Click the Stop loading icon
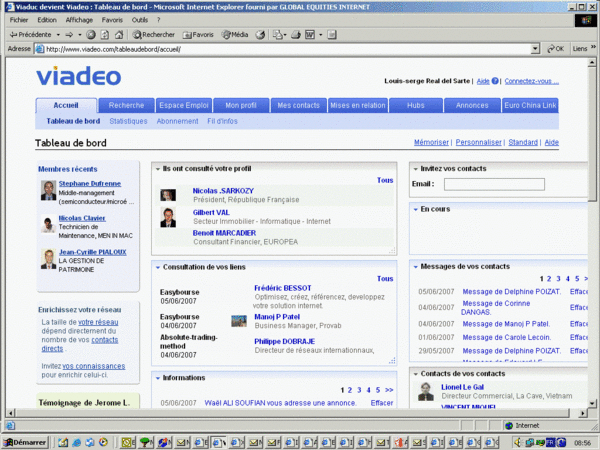 click(x=91, y=35)
